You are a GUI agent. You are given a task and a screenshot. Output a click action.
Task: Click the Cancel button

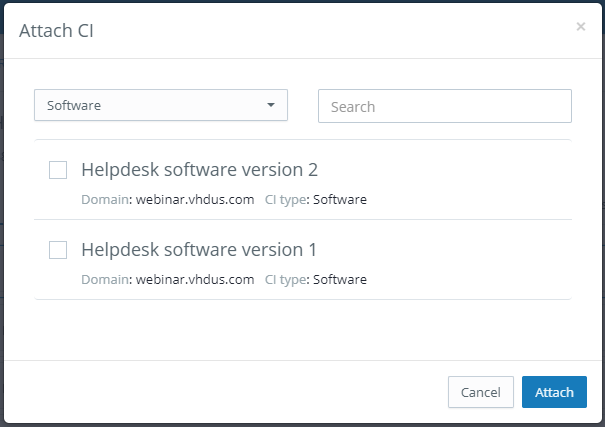[x=481, y=392]
